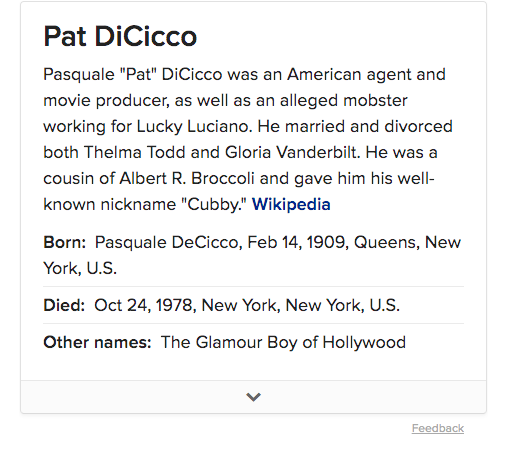Expand the card with the down chevron
The image size is (510, 466).
click(x=253, y=397)
